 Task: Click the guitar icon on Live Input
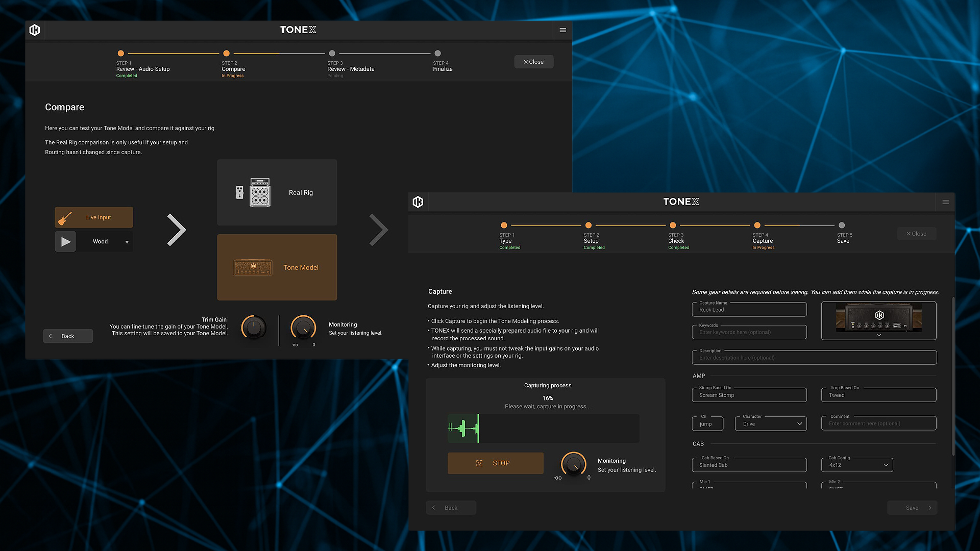click(x=65, y=218)
